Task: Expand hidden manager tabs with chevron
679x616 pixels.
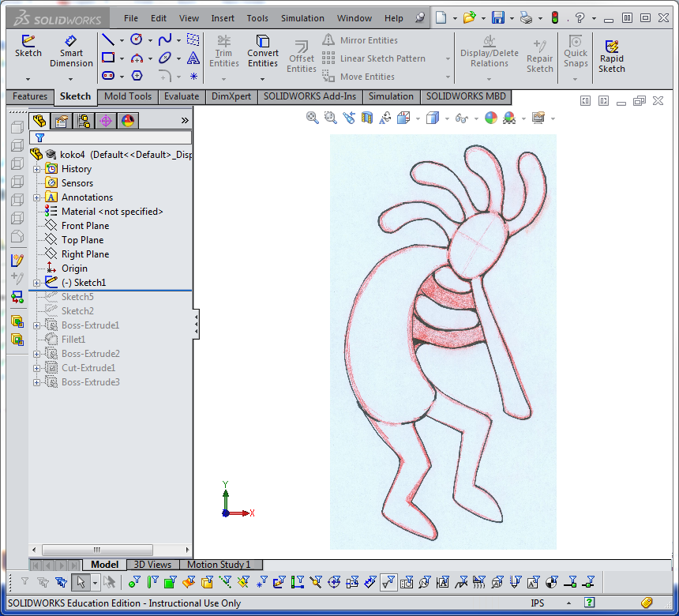Action: click(x=185, y=120)
